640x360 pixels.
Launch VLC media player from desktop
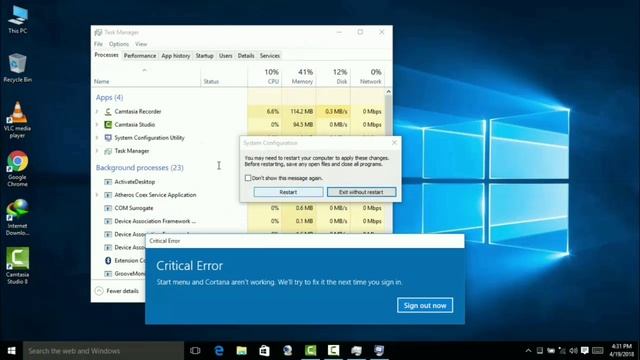[17, 119]
